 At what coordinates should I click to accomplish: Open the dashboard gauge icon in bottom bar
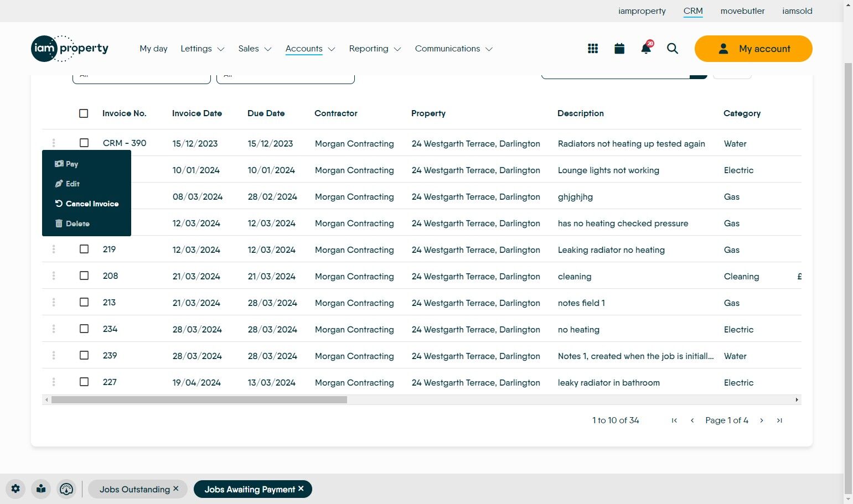click(x=66, y=489)
